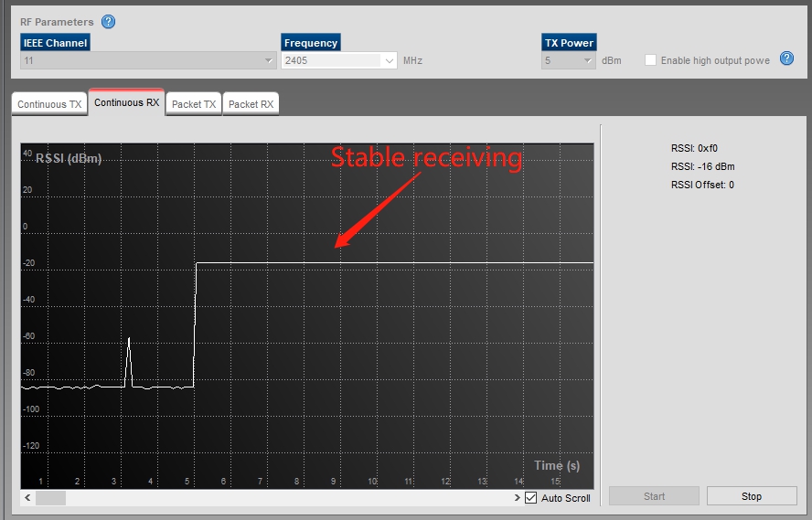812x520 pixels.
Task: Open the Packet TX tab
Action: [194, 104]
